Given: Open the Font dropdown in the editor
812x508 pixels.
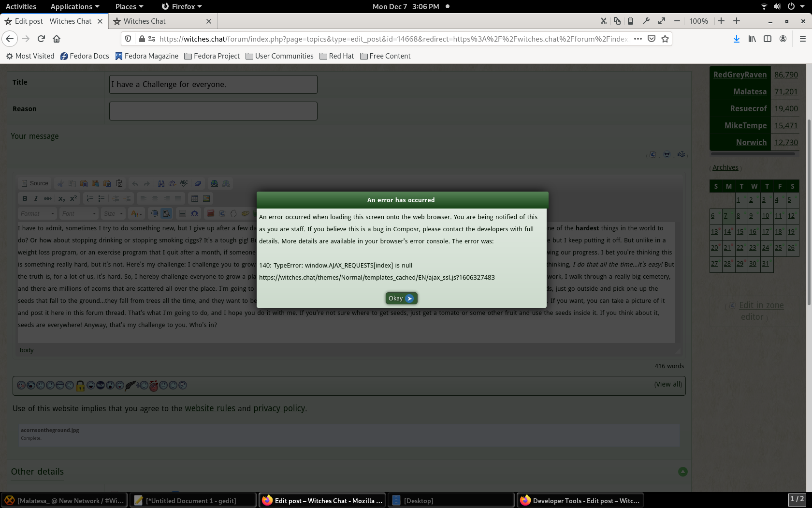Looking at the screenshot, I should 79,214.
